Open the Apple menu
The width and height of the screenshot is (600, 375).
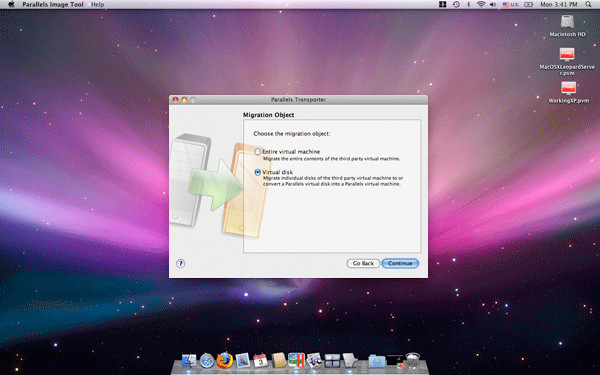point(11,5)
